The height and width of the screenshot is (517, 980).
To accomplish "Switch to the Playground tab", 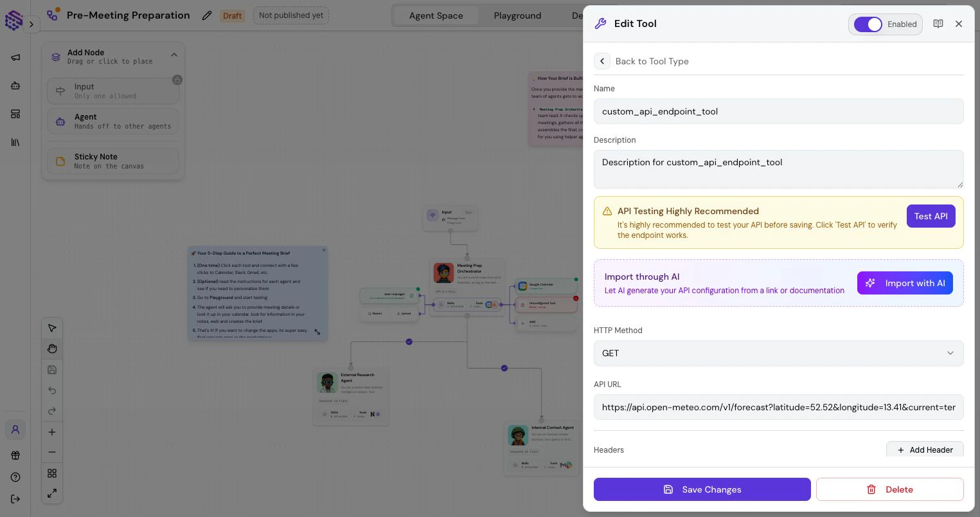I will (517, 15).
